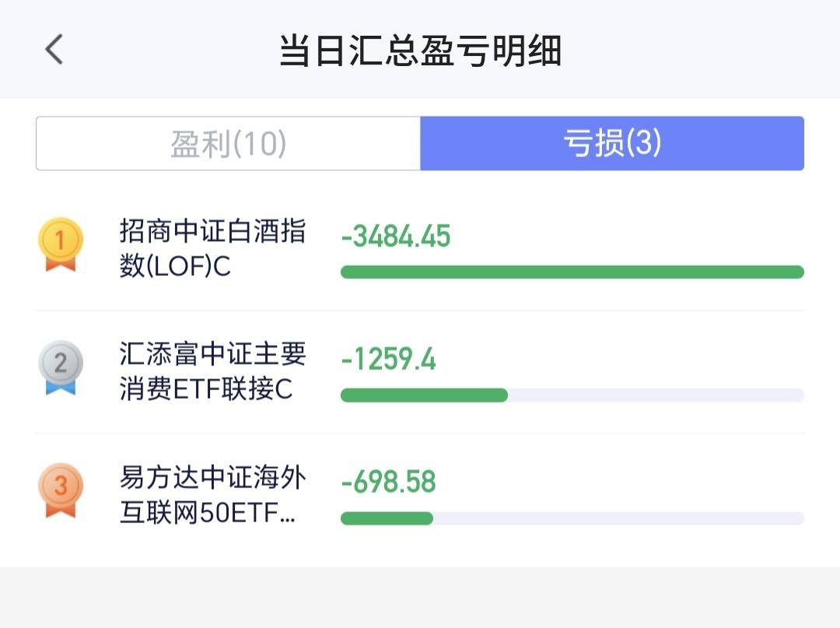Open 招商中证白酒指数(LOF)C fund entry
The image size is (840, 628).
tap(419, 249)
